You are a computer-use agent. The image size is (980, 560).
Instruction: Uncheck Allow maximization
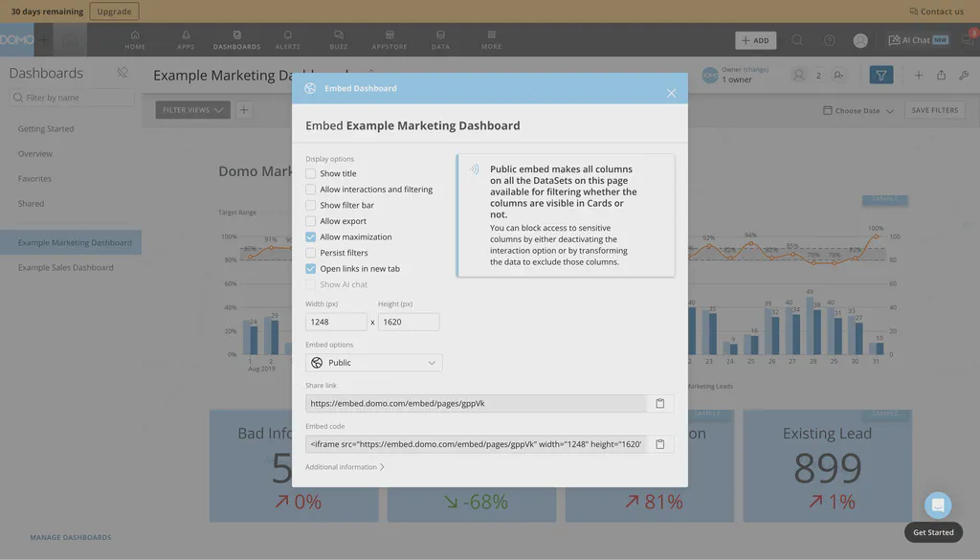tap(311, 235)
